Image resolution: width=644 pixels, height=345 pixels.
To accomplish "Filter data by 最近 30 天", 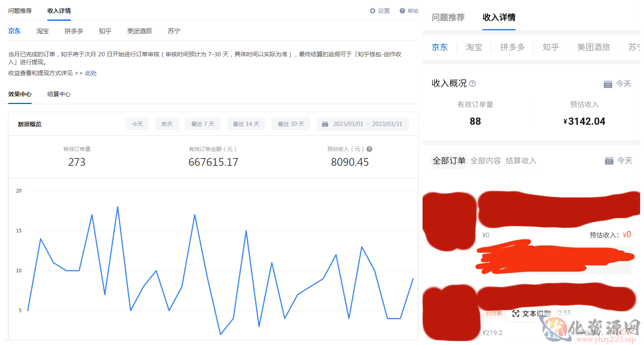I will coord(291,124).
